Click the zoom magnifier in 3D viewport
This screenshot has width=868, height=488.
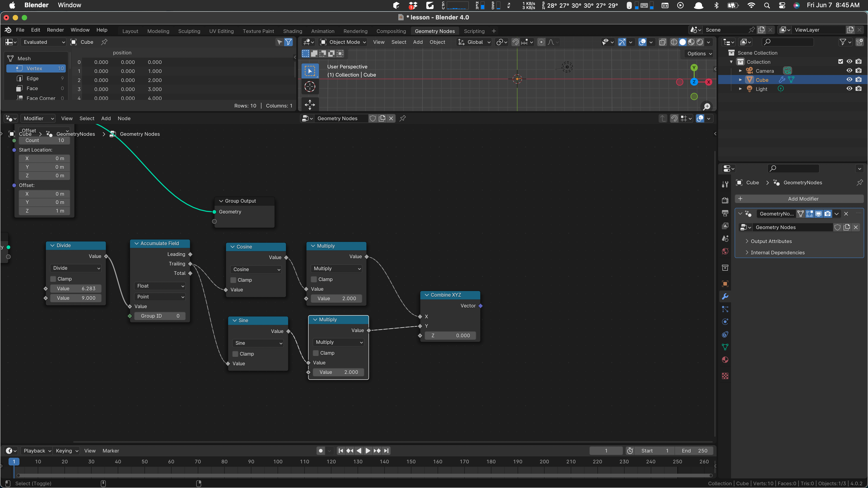pos(707,106)
